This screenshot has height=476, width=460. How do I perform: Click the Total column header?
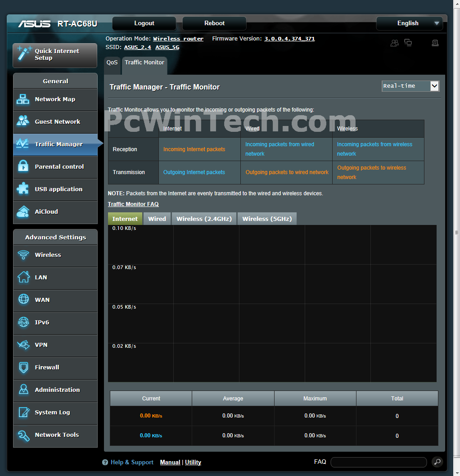tap(397, 398)
